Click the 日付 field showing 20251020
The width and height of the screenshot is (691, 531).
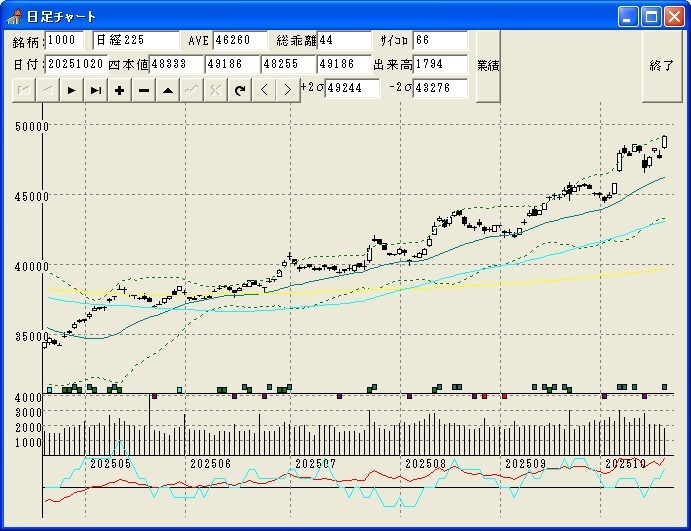click(76, 64)
